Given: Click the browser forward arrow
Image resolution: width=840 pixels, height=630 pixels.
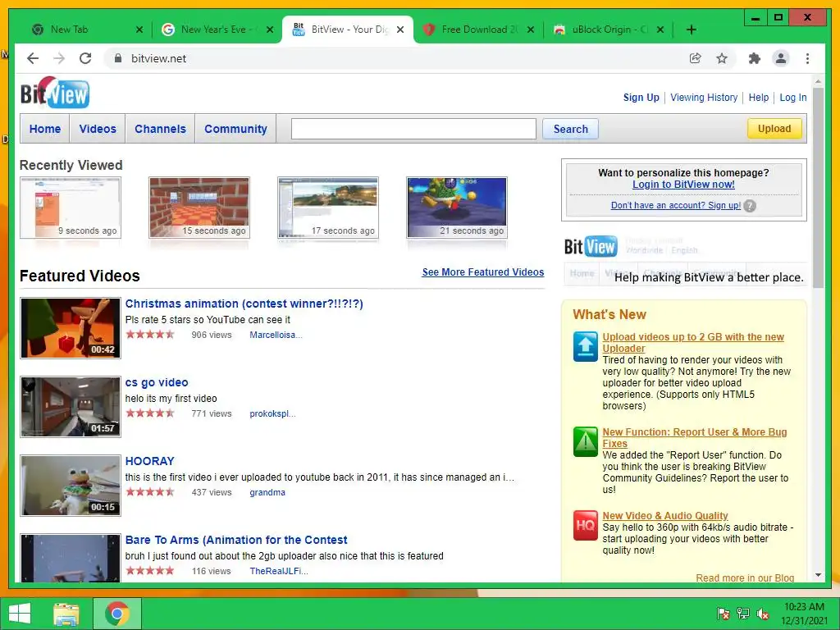Looking at the screenshot, I should coord(59,58).
